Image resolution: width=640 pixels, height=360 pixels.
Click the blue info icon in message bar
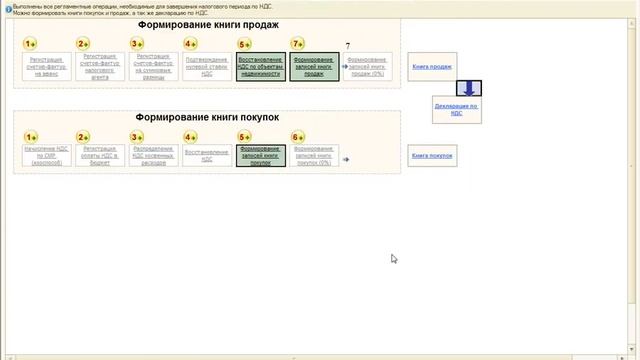pyautogui.click(x=8, y=9)
